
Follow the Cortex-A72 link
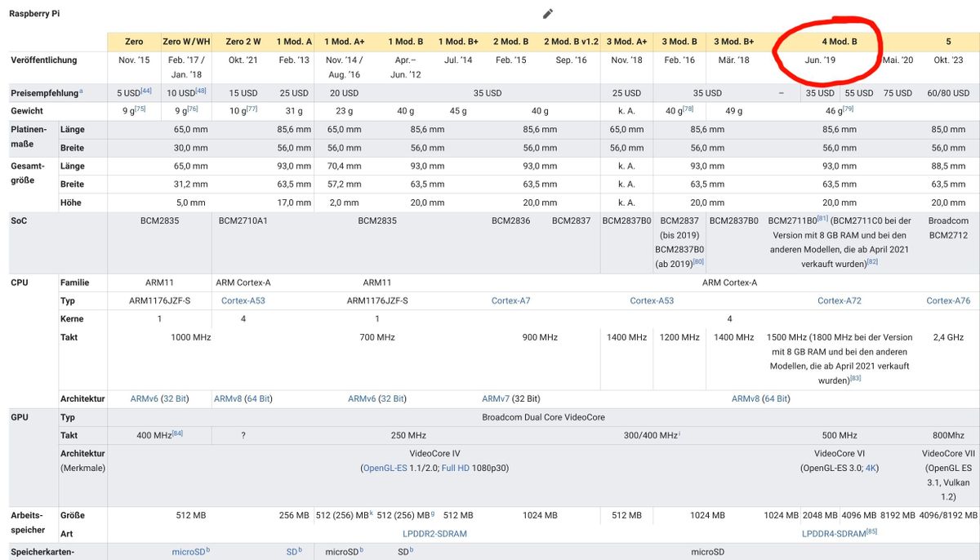(840, 301)
